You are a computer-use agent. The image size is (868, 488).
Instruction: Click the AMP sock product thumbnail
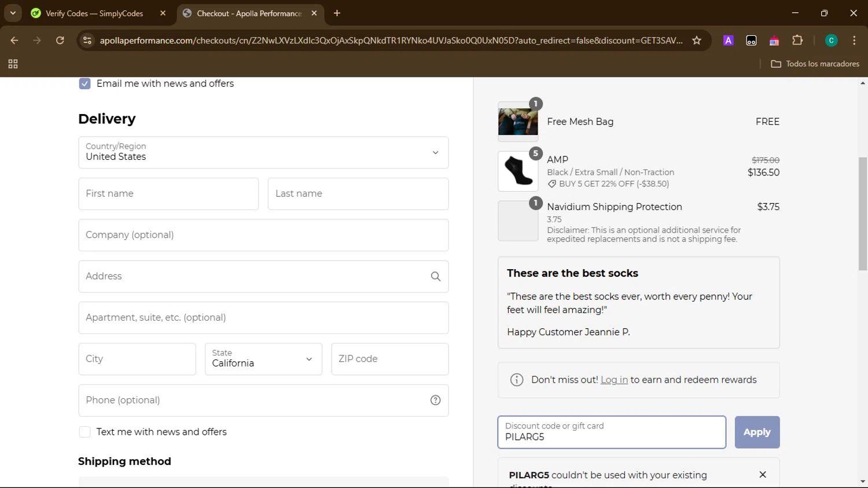coord(518,171)
